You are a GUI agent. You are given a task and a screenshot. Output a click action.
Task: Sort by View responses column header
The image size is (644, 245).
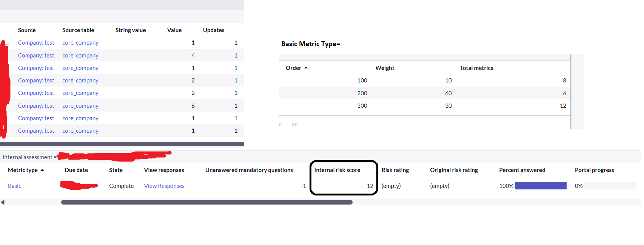(164, 170)
